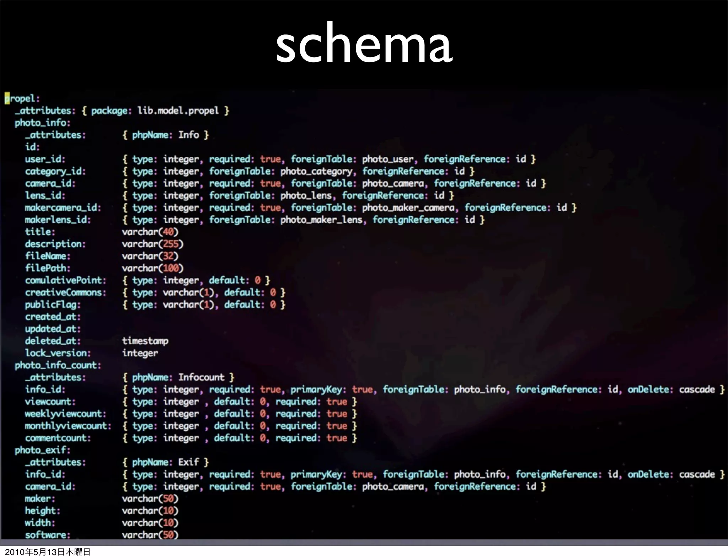Click 'photo_maker_lens' foreignTable value
Viewport: 728px width, 560px height.
[x=321, y=220]
